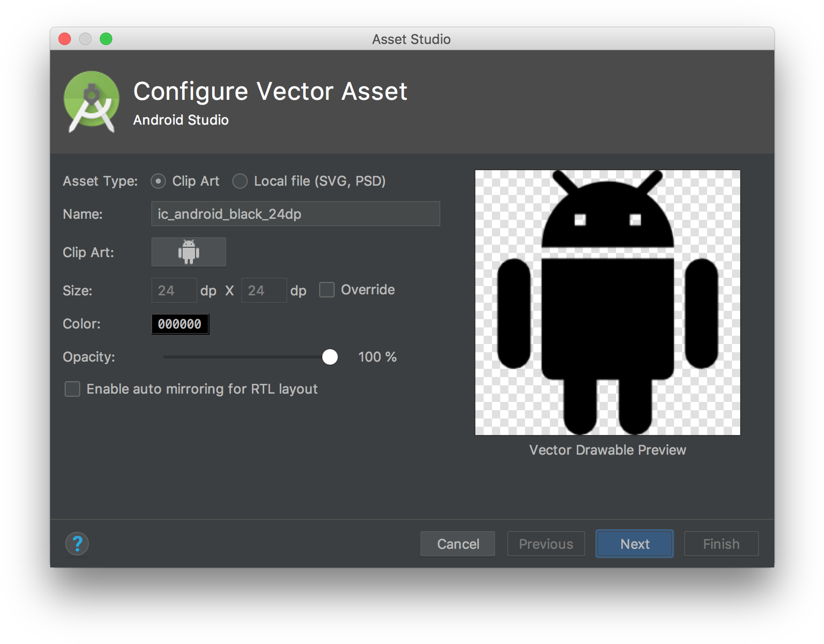The image size is (824, 644).
Task: Click the Vector Drawable Preview image
Action: (607, 303)
